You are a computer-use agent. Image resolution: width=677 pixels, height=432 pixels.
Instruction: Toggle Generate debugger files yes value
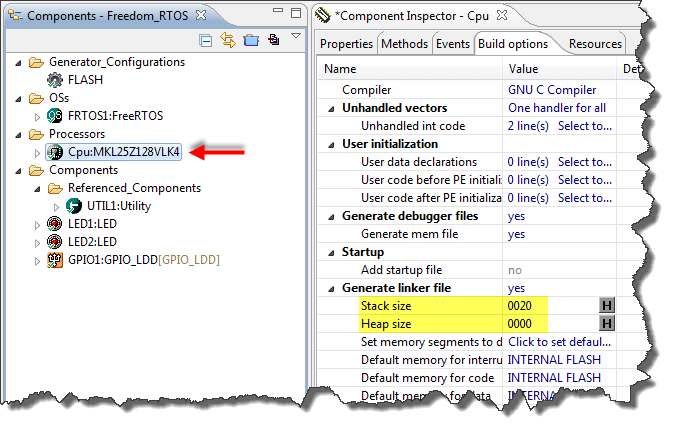(x=516, y=216)
